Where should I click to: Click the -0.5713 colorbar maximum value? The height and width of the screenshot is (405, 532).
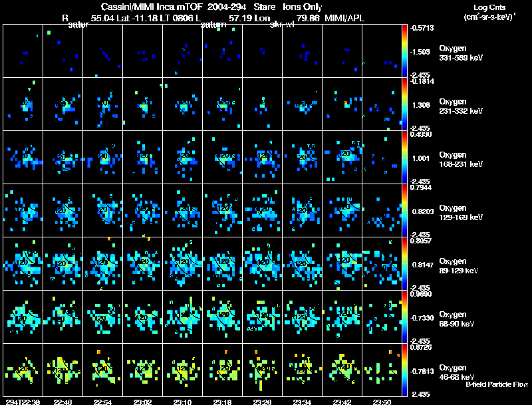pos(422,28)
